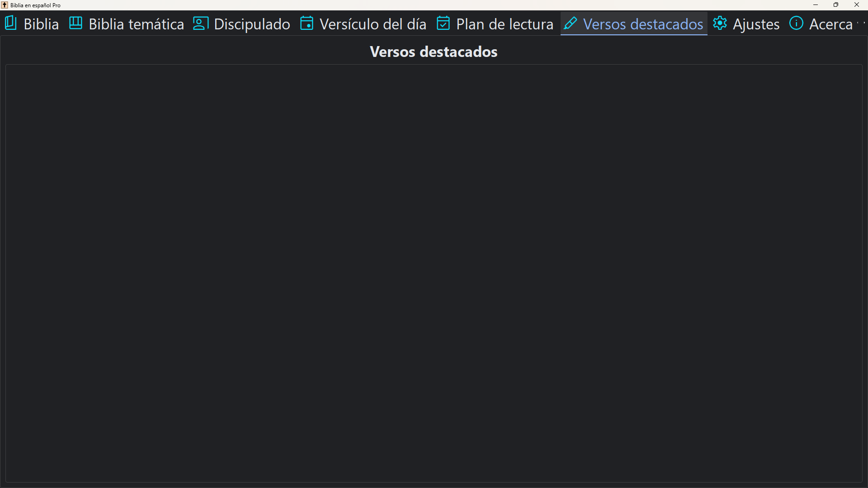Click the Acerca info icon

[x=797, y=23]
